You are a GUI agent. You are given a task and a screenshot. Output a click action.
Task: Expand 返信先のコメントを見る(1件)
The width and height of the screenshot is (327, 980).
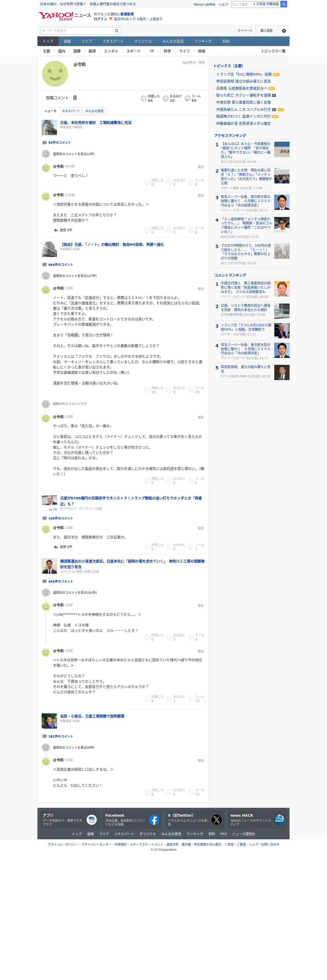tap(73, 154)
